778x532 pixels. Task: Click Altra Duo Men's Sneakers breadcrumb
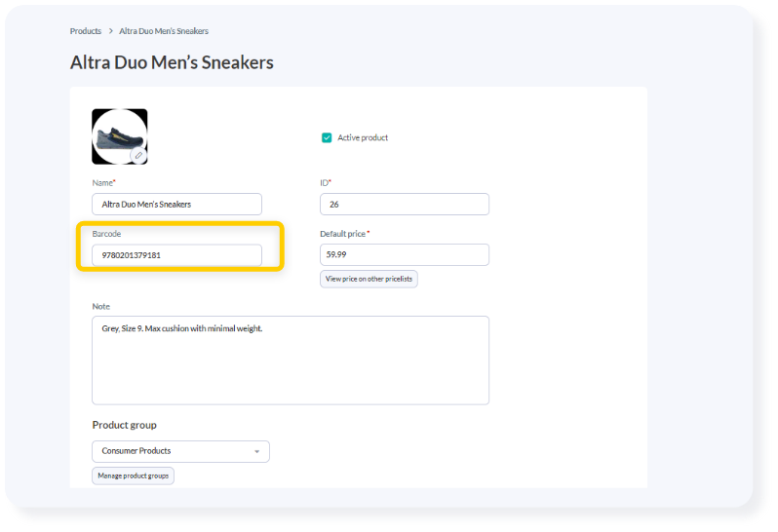pos(164,31)
